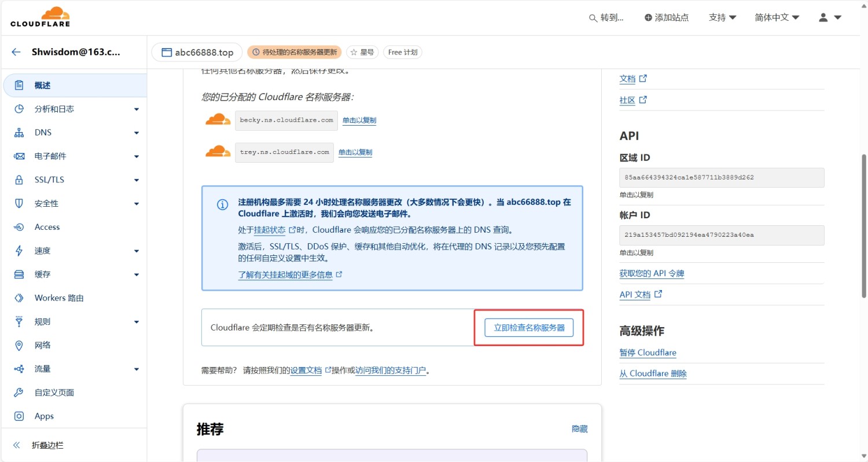Click the 访问我们的支持门户 link
This screenshot has width=868, height=462.
point(391,370)
